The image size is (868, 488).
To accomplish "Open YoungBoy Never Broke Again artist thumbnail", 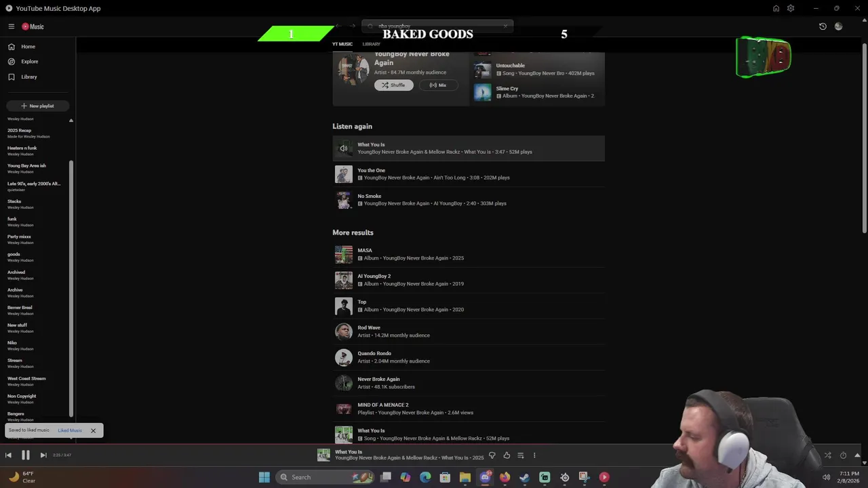I will (353, 70).
